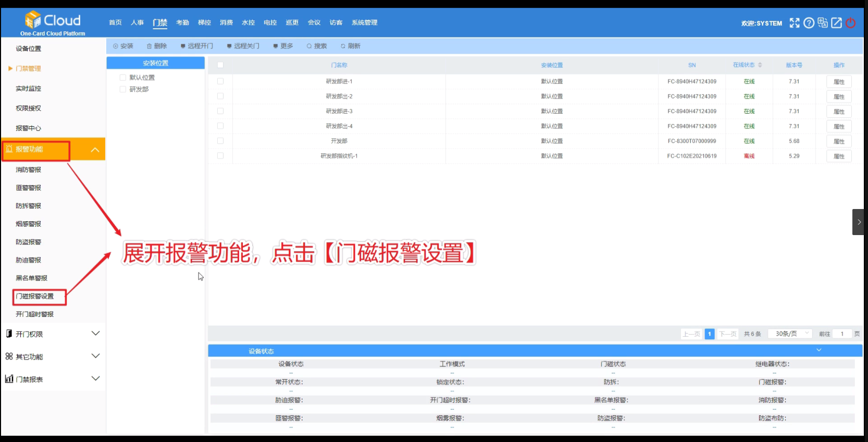Expand the 门禁报表 section chevron
The width and height of the screenshot is (868, 442).
(x=95, y=378)
